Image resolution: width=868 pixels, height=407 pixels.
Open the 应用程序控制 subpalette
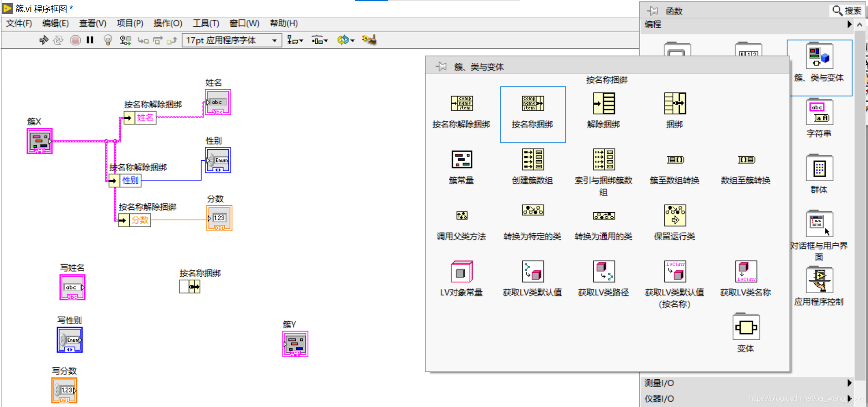click(819, 280)
